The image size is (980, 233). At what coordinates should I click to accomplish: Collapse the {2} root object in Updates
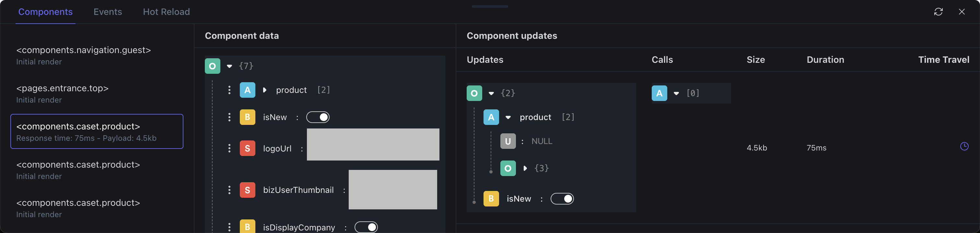[491, 93]
